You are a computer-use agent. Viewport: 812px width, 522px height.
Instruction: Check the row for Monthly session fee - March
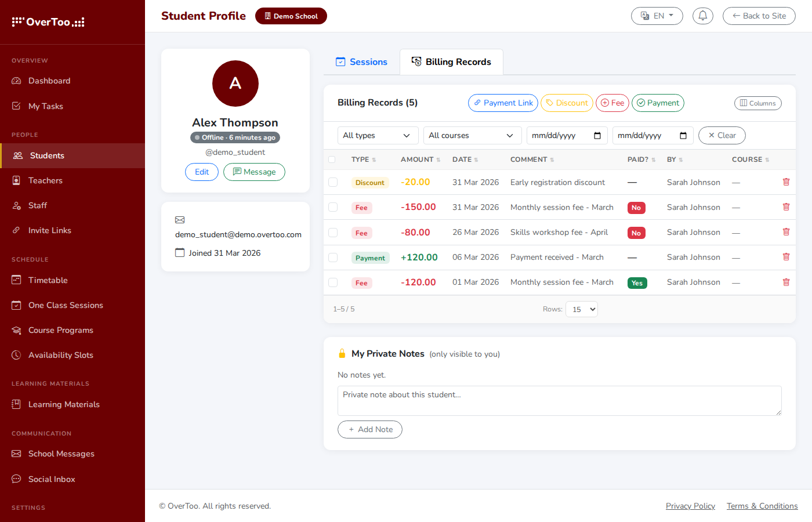pyautogui.click(x=333, y=207)
